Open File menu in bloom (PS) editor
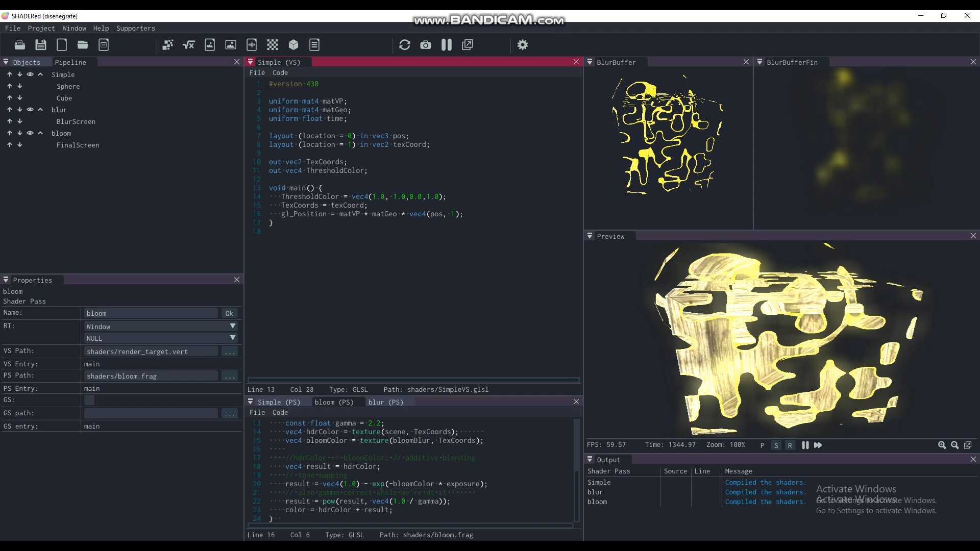The image size is (980, 551). coord(257,412)
